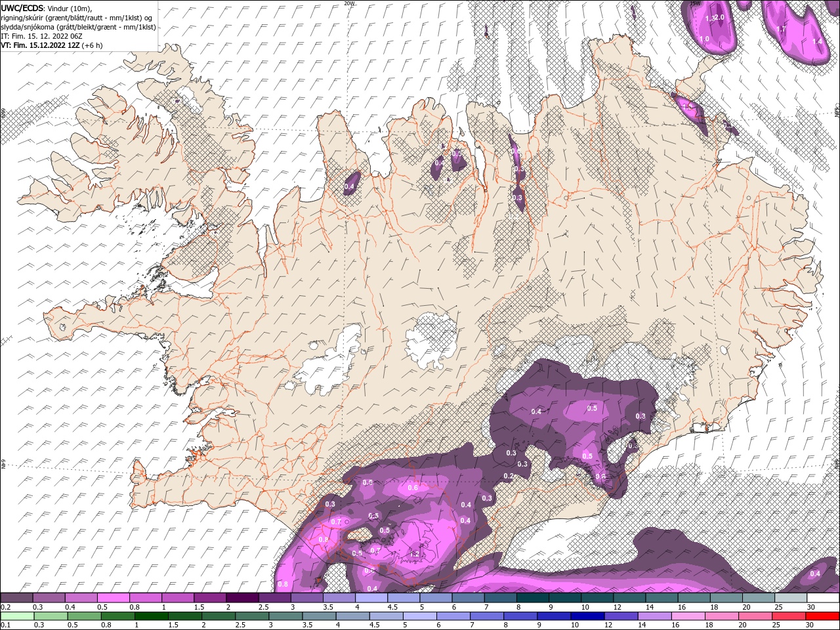Viewport: 840px width, 630px height.
Task: Click the crimson 25 swatch in lower legend
Action: (788, 616)
